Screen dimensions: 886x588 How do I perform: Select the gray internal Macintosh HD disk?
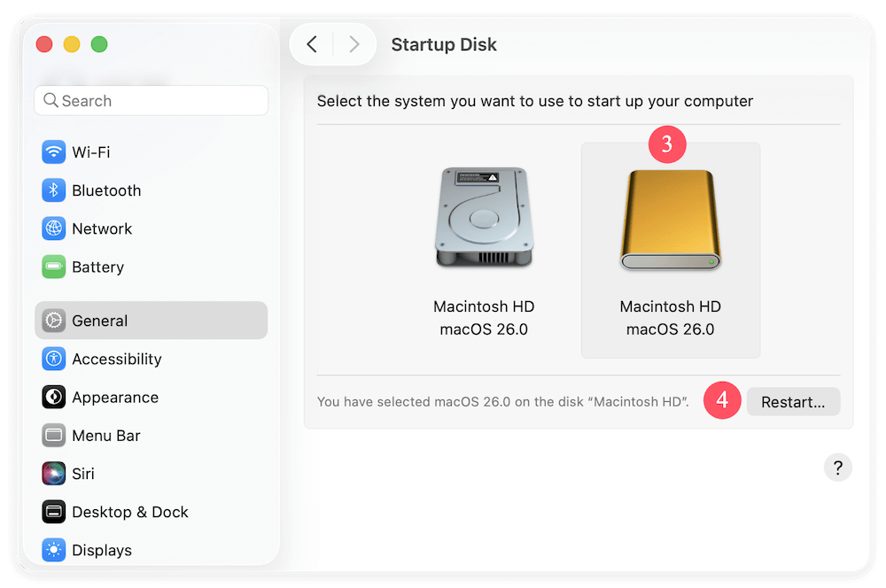pyautogui.click(x=484, y=250)
